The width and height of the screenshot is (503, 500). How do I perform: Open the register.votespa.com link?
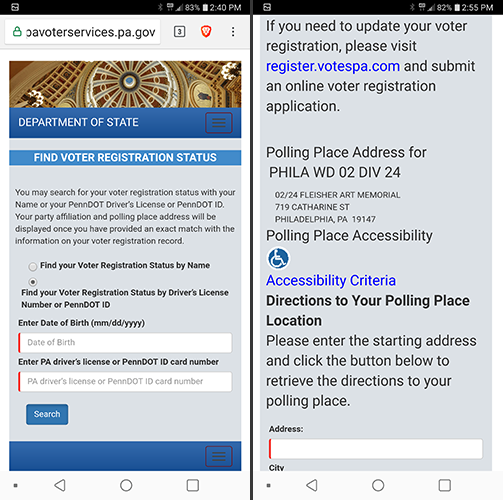333,66
